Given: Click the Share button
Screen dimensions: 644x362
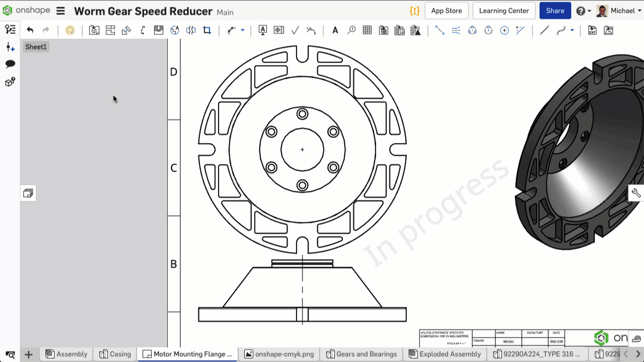Looking at the screenshot, I should (x=555, y=11).
